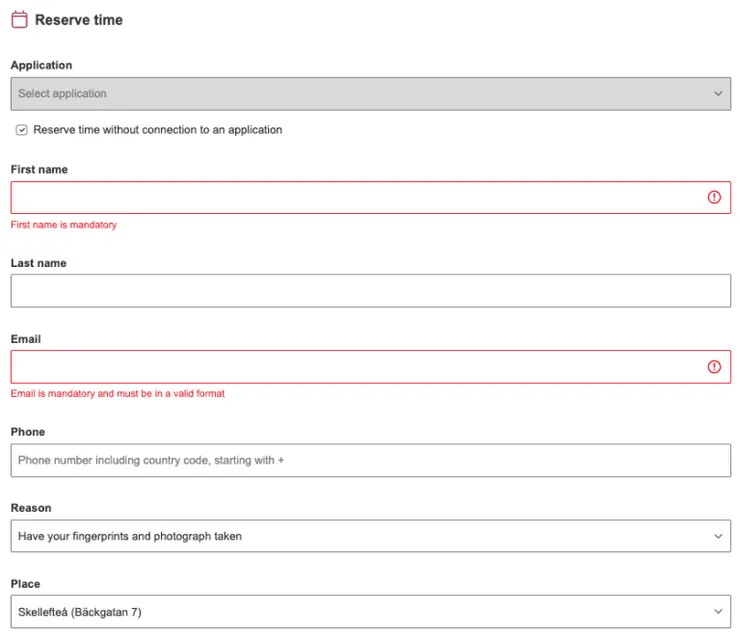Click the First name field label
This screenshot has width=740, height=640.
[39, 170]
